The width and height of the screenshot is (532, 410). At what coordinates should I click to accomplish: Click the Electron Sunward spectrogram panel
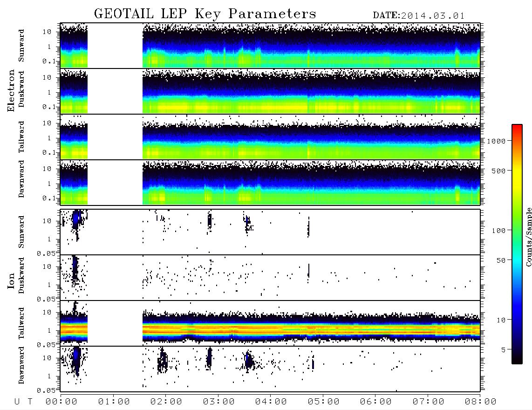pyautogui.click(x=270, y=46)
